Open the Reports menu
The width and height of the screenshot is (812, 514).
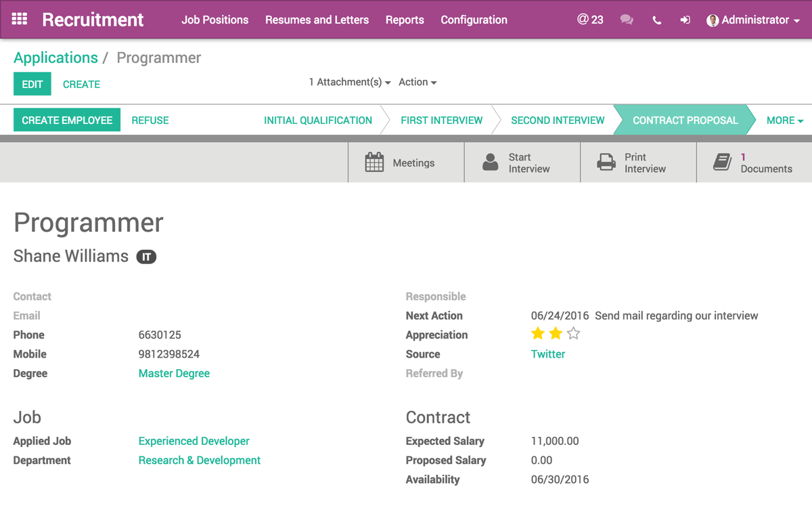405,20
